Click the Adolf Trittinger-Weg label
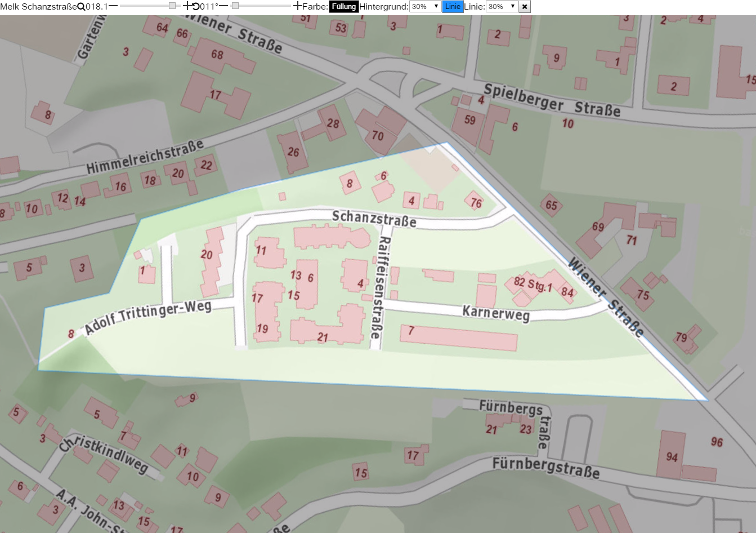Image resolution: width=756 pixels, height=533 pixels. point(148,317)
